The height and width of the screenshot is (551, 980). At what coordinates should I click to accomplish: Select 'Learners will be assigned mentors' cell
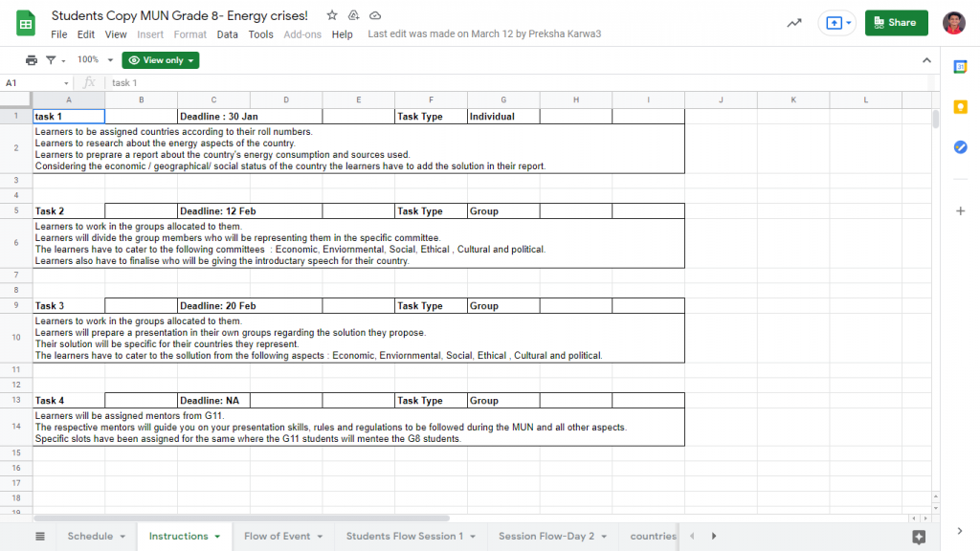point(359,428)
